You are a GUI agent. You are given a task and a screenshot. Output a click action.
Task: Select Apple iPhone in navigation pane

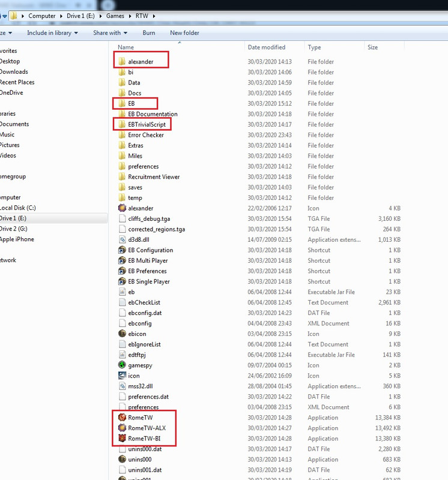pos(17,239)
